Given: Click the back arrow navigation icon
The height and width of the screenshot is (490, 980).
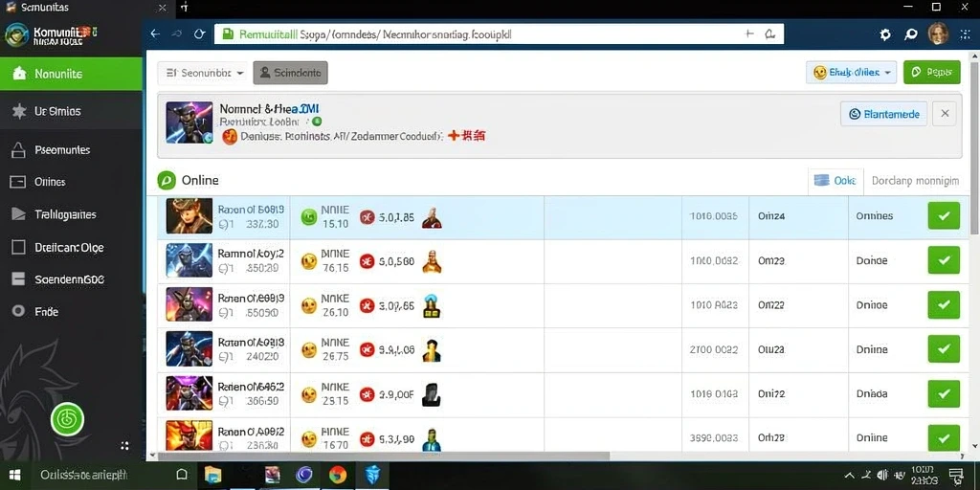Looking at the screenshot, I should (x=155, y=34).
